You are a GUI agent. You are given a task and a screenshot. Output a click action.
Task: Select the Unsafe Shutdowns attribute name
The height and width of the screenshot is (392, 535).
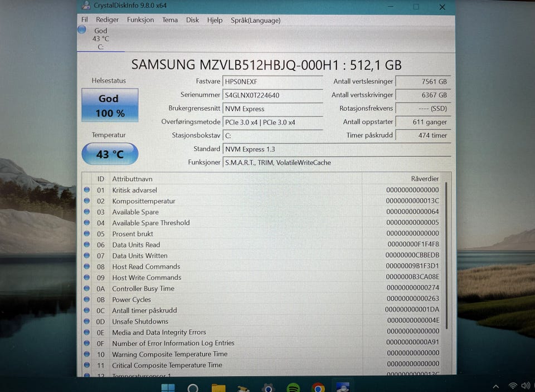click(140, 321)
